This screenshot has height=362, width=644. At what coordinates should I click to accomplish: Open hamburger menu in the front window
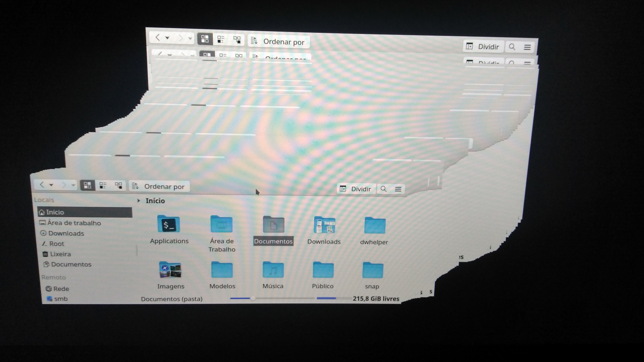click(x=398, y=189)
